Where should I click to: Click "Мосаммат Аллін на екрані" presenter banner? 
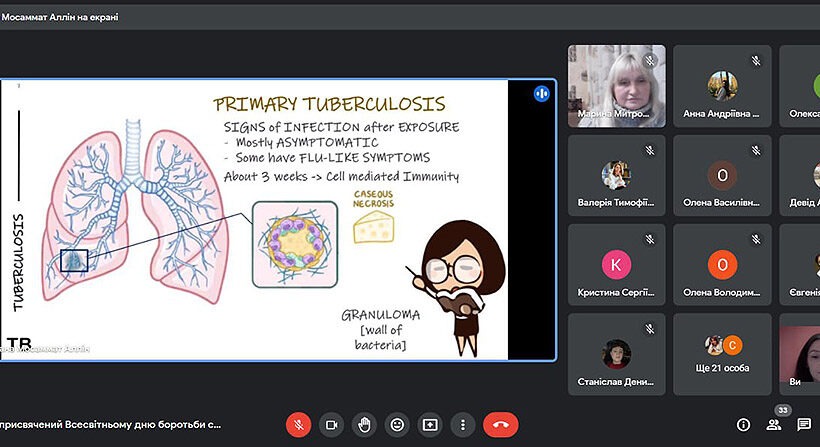(x=60, y=17)
